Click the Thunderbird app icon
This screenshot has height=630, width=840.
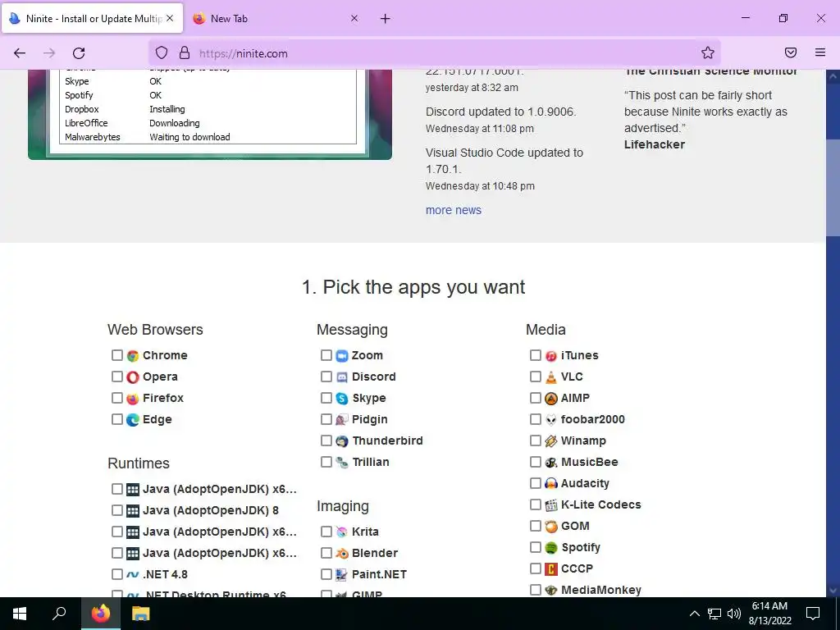point(342,441)
